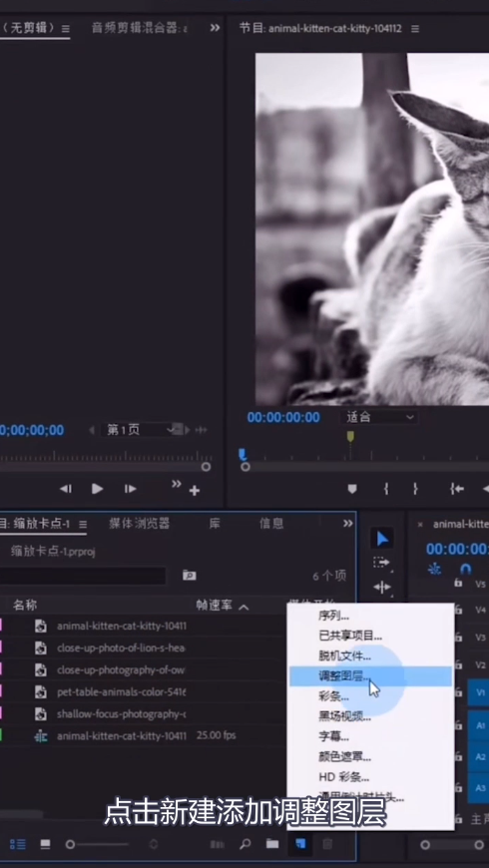
Task: Click the timeline zoom scroll bar handle
Action: tap(425, 845)
